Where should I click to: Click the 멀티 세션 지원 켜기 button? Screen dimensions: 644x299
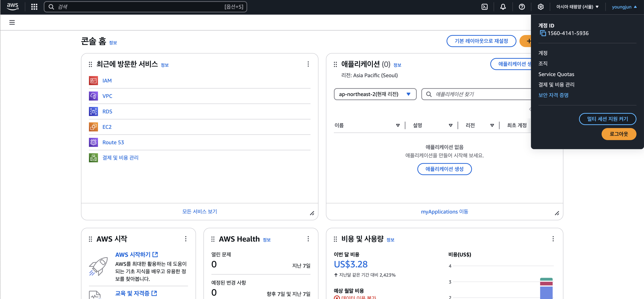pyautogui.click(x=607, y=119)
